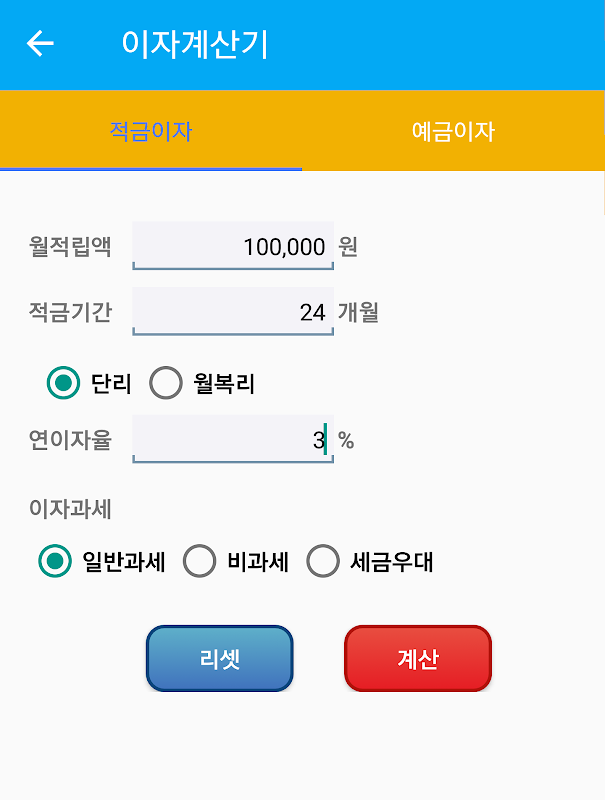Click the 연이자율 field label
Screen dimensions: 605x800
click(70, 440)
